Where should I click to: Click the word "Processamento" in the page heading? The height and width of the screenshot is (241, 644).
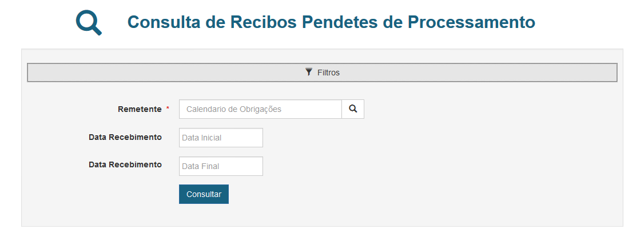(471, 22)
